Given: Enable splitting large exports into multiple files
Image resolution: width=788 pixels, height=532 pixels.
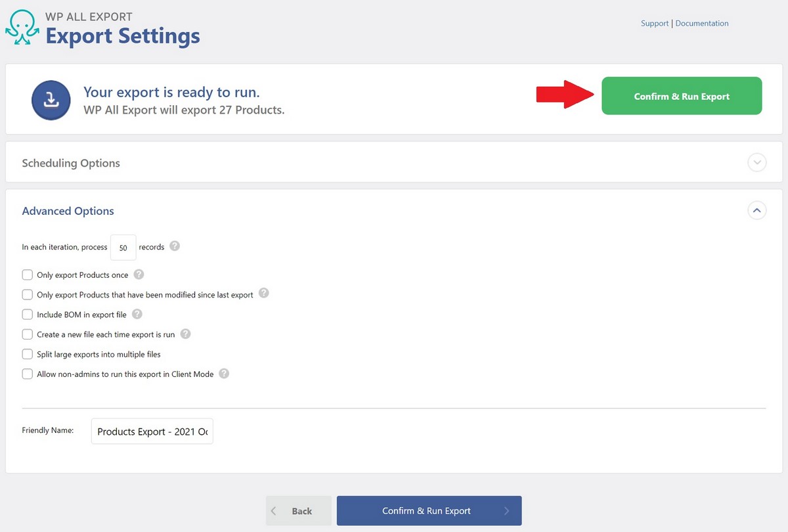Looking at the screenshot, I should [x=27, y=354].
